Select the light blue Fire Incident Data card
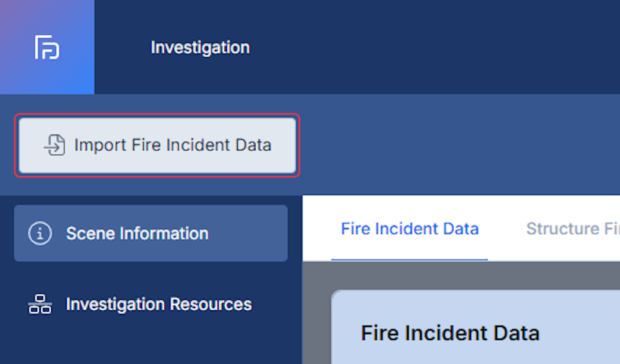Screen dimensions: 620x364 pos(475,327)
